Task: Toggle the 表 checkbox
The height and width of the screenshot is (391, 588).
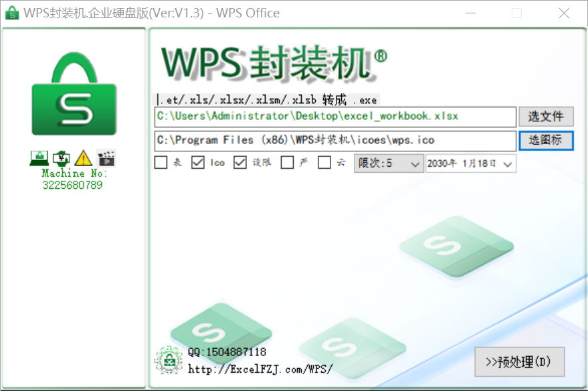Action: (x=161, y=163)
